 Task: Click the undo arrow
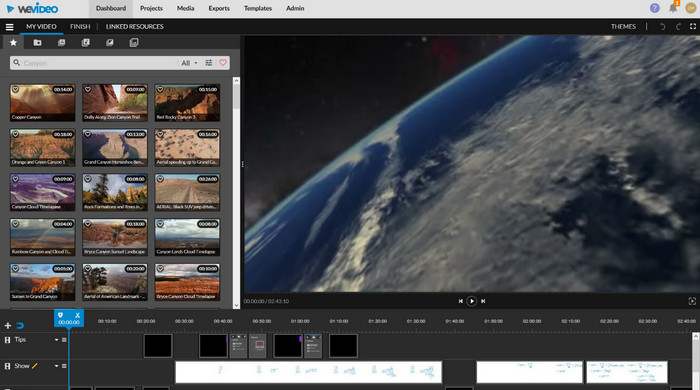tap(662, 27)
